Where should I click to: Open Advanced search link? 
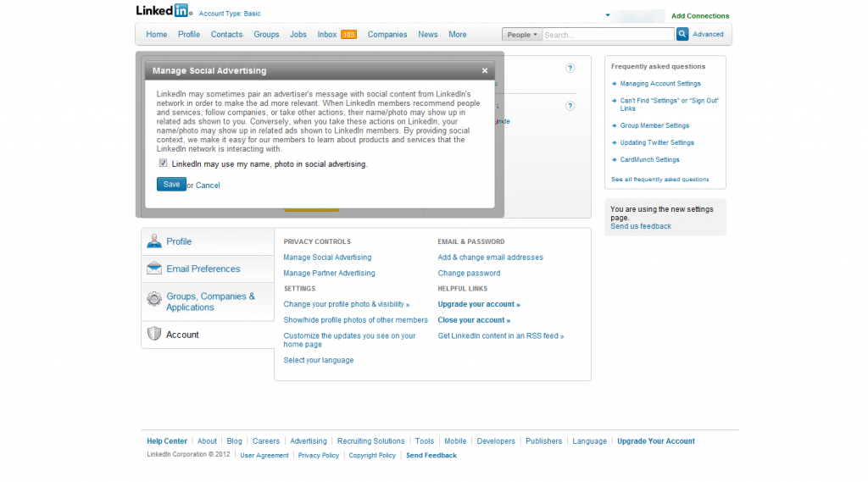pyautogui.click(x=708, y=35)
